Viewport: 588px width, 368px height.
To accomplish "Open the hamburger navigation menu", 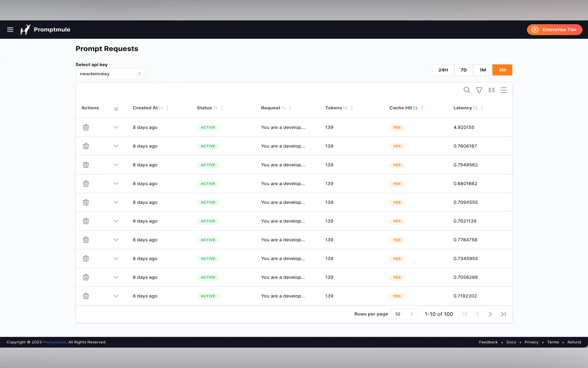I will coord(10,29).
